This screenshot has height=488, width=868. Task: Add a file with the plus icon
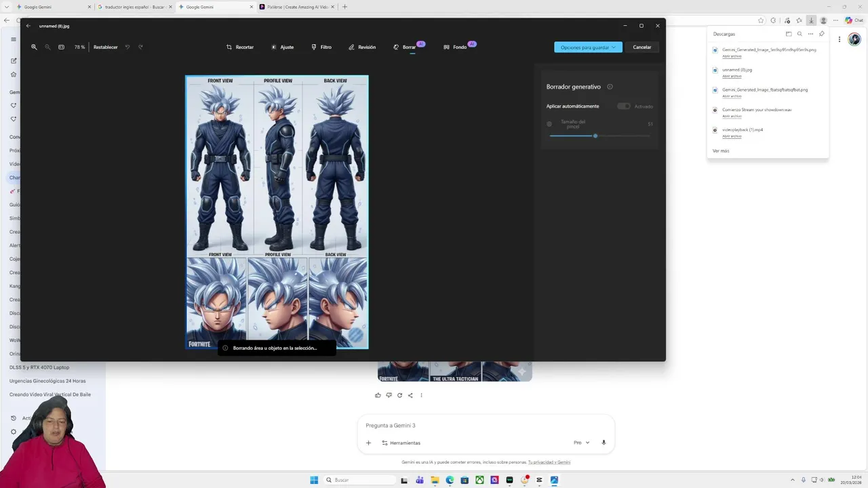(368, 443)
